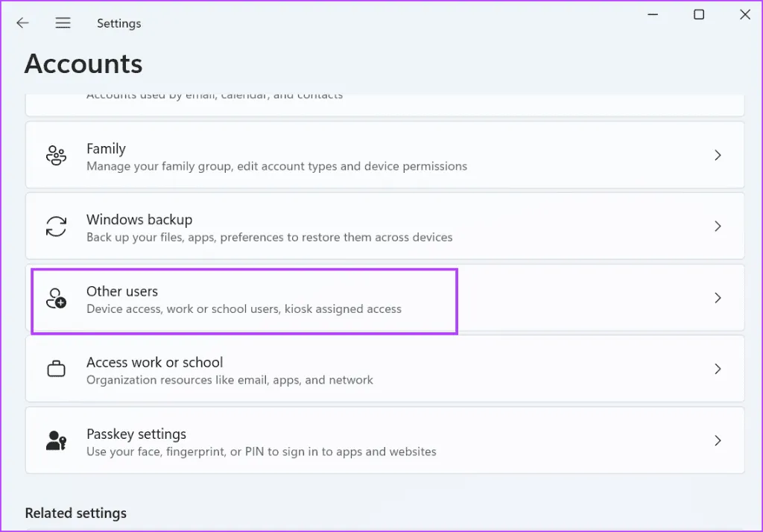
Task: Click the Other users add-person icon
Action: click(57, 298)
